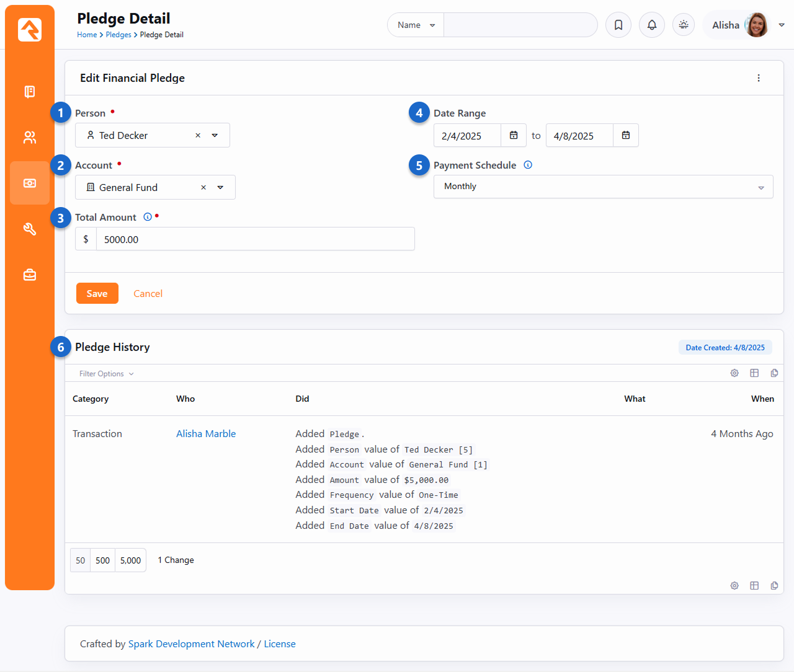Click into the Total Amount field

254,240
